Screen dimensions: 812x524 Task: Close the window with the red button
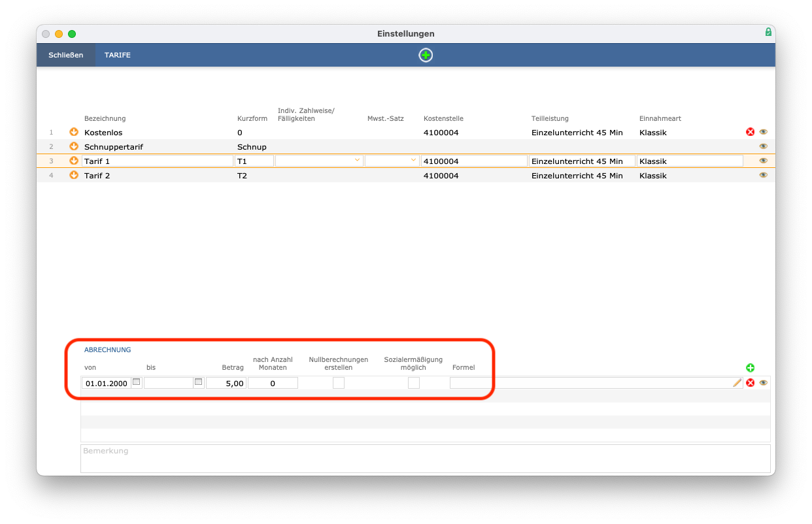46,34
